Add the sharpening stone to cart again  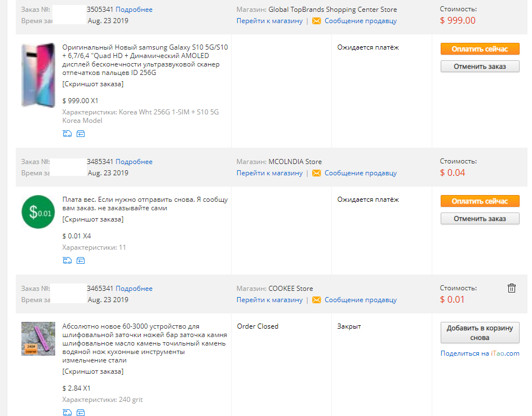[x=480, y=333]
